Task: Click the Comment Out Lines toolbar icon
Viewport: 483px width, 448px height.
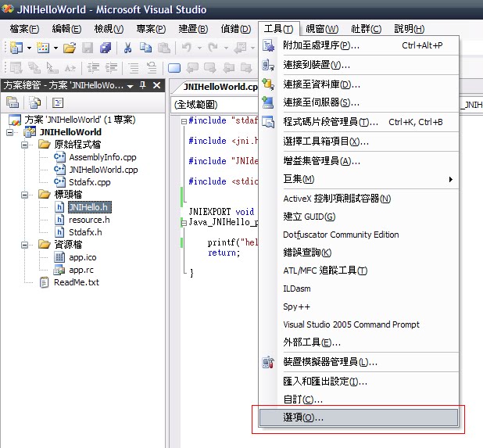Action: [134, 68]
